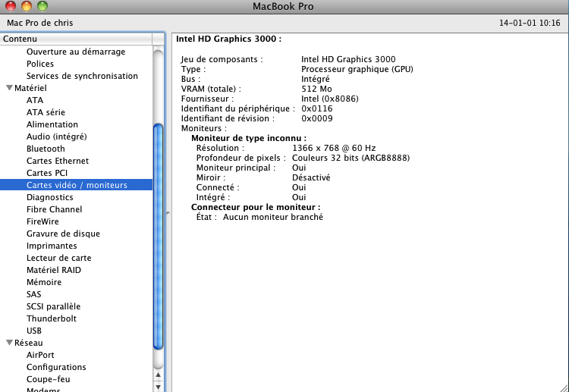Click Aucun moniteur branché status text
This screenshot has width=569, height=392.
(273, 217)
